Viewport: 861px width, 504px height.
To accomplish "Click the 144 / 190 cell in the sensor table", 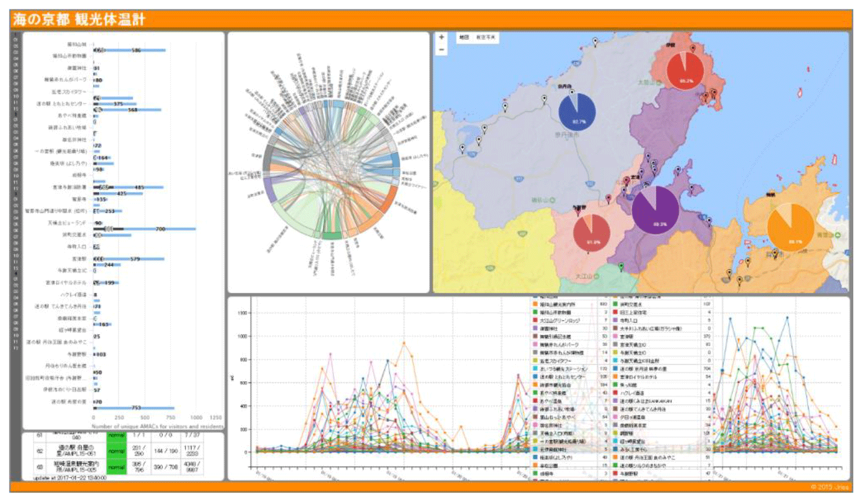I will click(166, 451).
